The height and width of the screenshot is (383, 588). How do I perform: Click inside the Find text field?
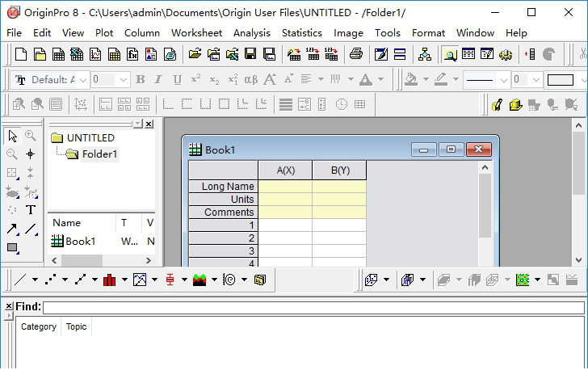pos(313,308)
